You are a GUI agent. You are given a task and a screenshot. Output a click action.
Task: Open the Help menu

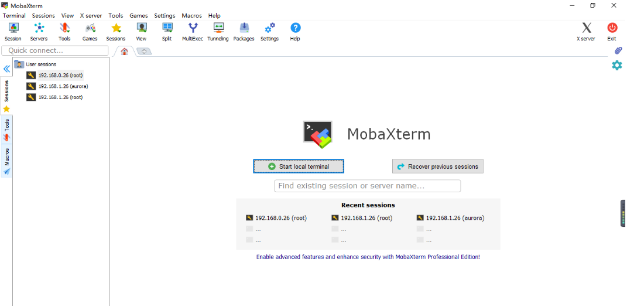(x=214, y=16)
